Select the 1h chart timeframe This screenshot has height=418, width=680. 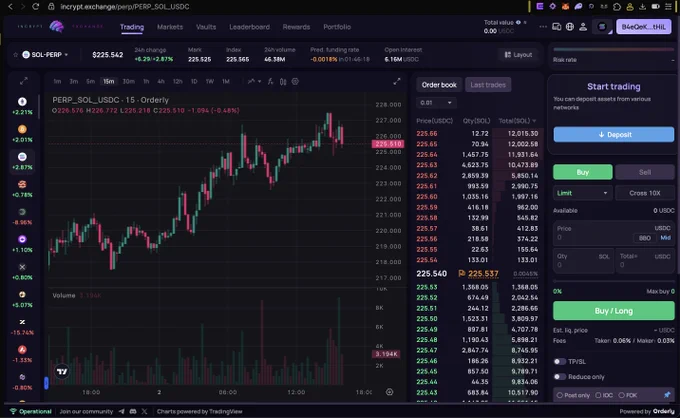coord(146,82)
